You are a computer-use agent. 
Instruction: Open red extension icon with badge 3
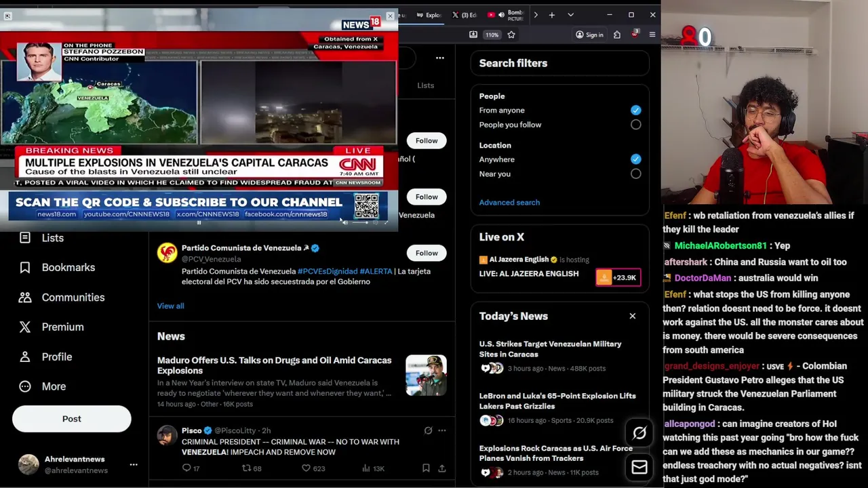(x=635, y=34)
